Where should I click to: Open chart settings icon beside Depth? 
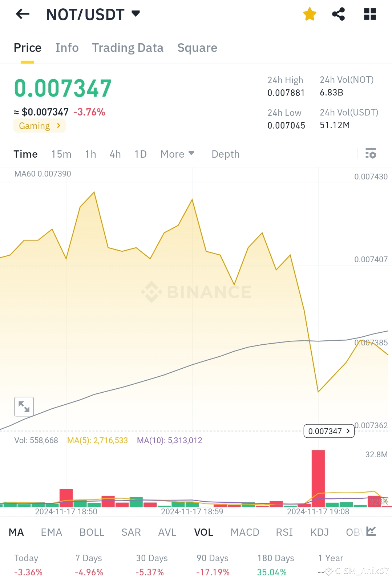pyautogui.click(x=371, y=154)
